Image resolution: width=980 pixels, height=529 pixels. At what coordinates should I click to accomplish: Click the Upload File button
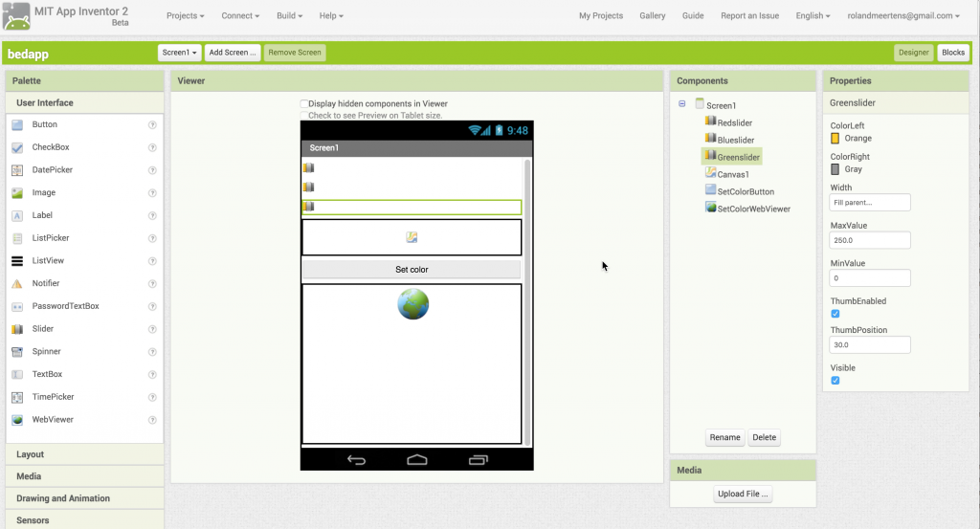(743, 494)
